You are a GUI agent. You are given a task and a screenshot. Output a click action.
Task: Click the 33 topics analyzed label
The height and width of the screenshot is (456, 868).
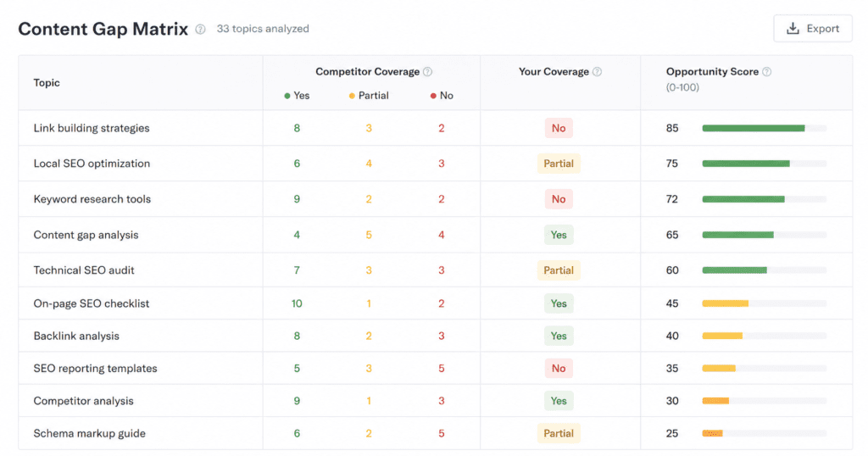(x=263, y=29)
